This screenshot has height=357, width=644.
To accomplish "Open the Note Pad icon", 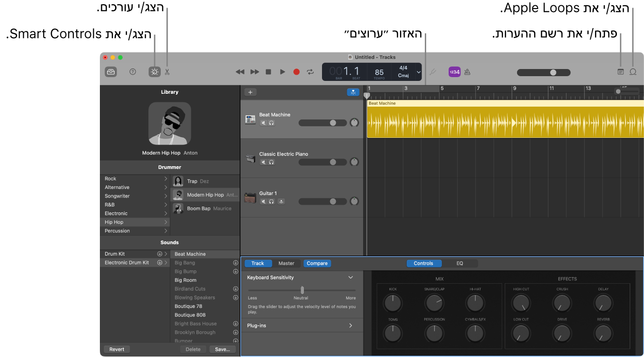I will [x=621, y=72].
